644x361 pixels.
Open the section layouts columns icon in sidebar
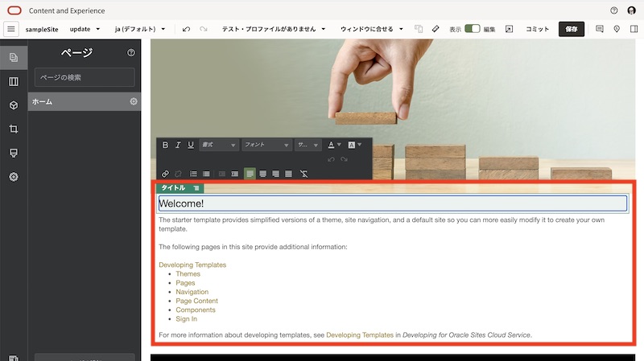coord(14,81)
